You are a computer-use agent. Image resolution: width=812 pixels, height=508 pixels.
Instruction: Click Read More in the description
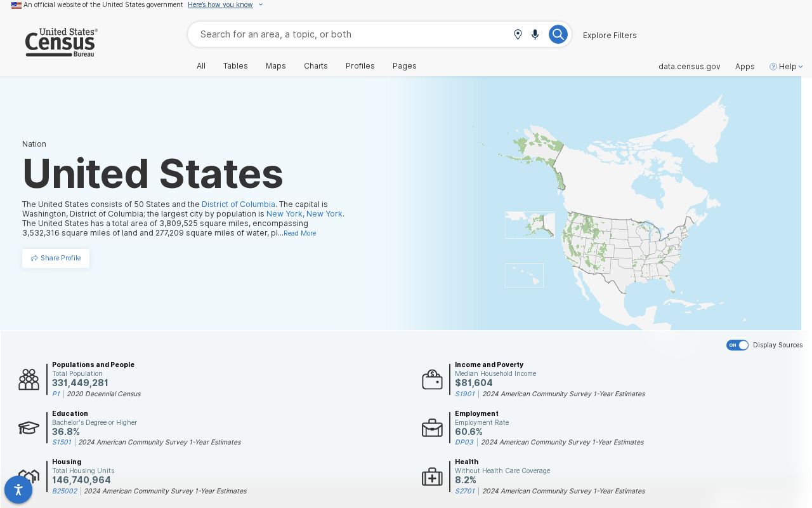(299, 234)
